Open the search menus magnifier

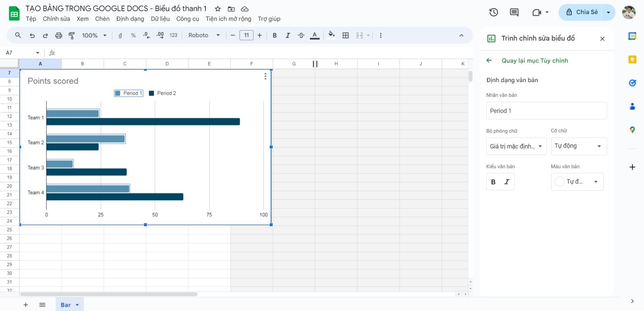(x=18, y=35)
